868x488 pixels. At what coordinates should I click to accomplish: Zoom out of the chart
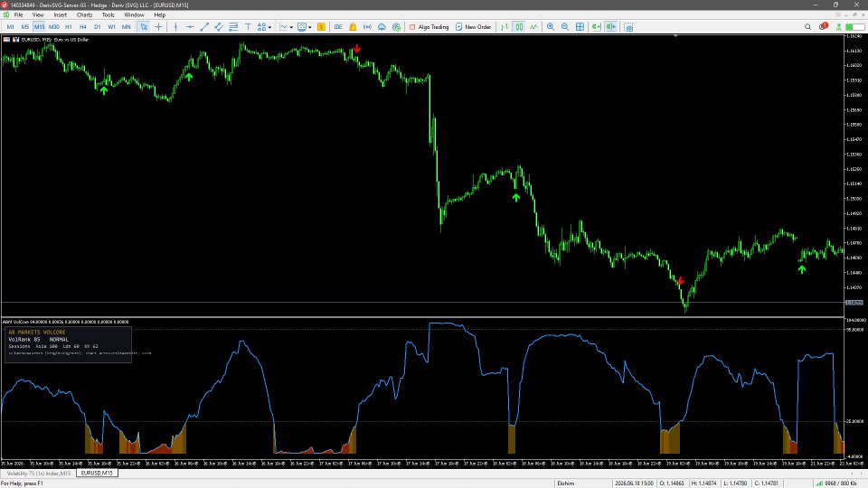click(x=564, y=26)
